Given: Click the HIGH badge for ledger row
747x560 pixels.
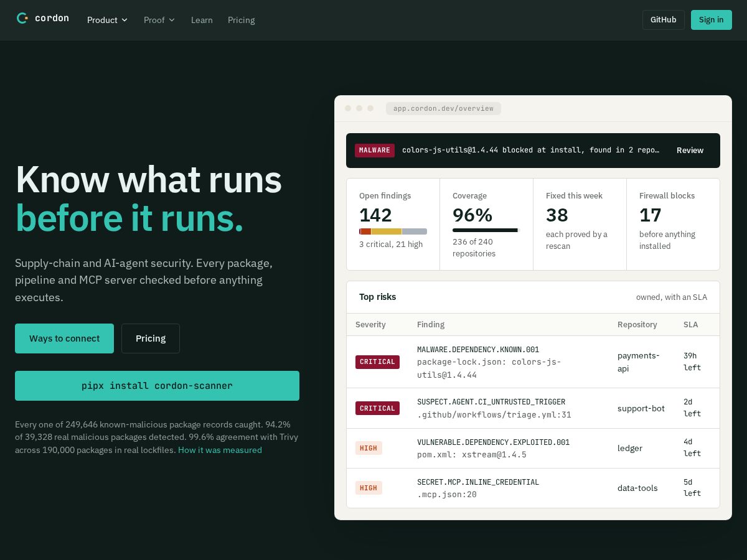Looking at the screenshot, I should [369, 448].
